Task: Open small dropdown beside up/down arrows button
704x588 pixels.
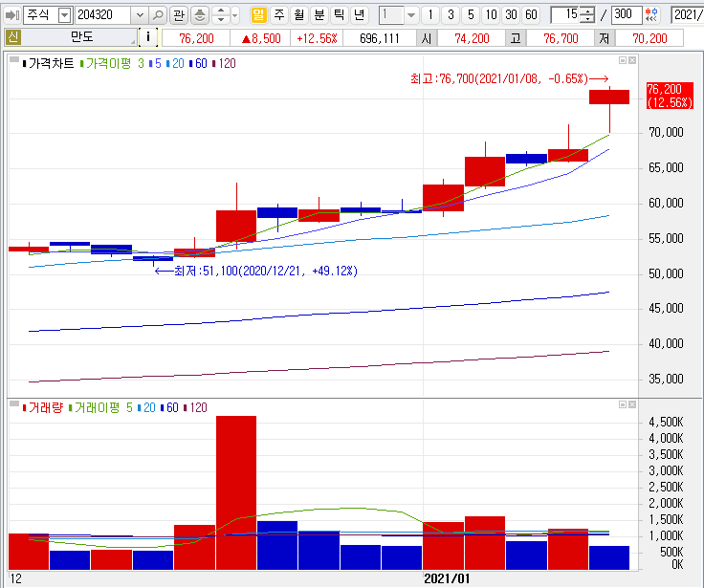Action: (234, 15)
